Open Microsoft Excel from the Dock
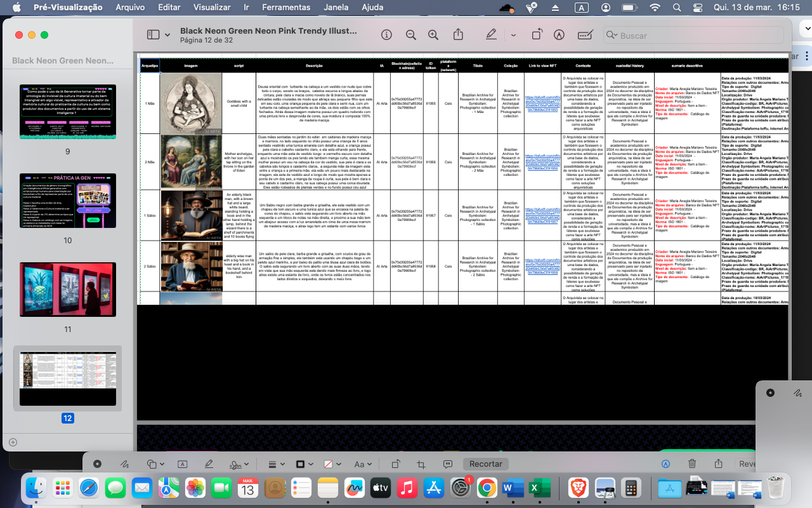The image size is (812, 508). pyautogui.click(x=540, y=488)
